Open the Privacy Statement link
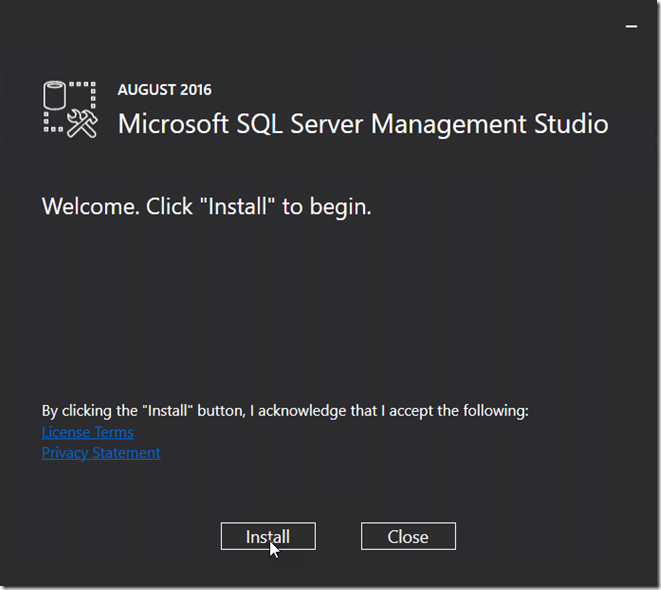This screenshot has height=590, width=661. coord(101,452)
